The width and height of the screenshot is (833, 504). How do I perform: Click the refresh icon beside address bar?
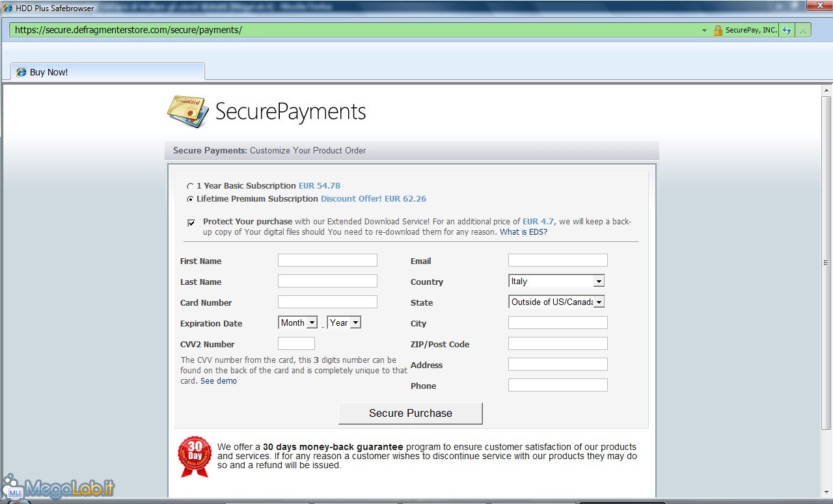(x=787, y=30)
